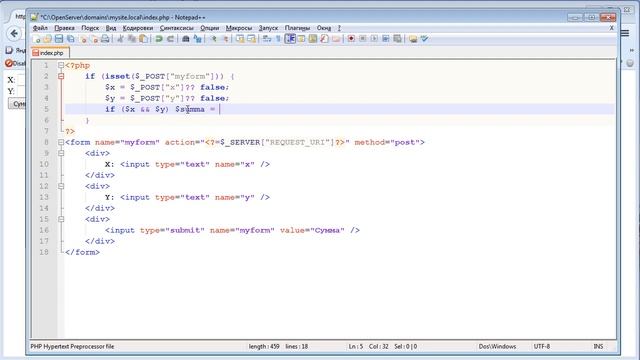The height and width of the screenshot is (360, 640).
Task: Click the X input field in browser page
Action: (21, 80)
